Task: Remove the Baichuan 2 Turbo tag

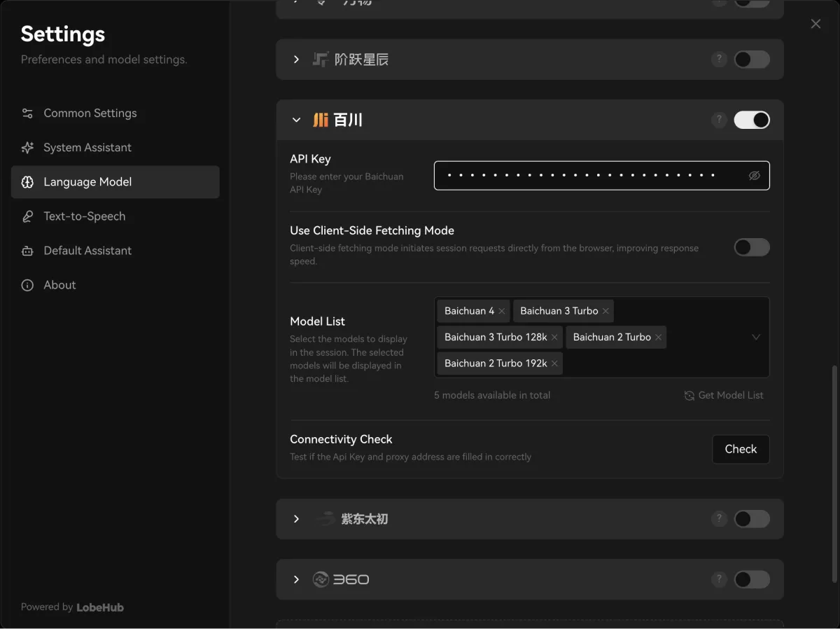Action: (x=659, y=338)
